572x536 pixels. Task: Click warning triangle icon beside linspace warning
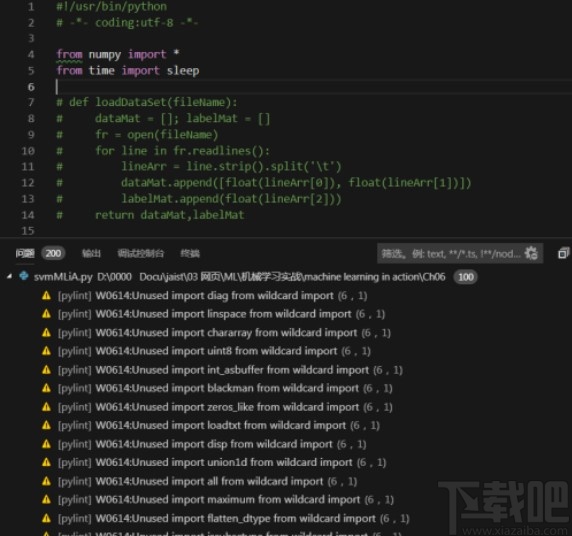pos(46,314)
